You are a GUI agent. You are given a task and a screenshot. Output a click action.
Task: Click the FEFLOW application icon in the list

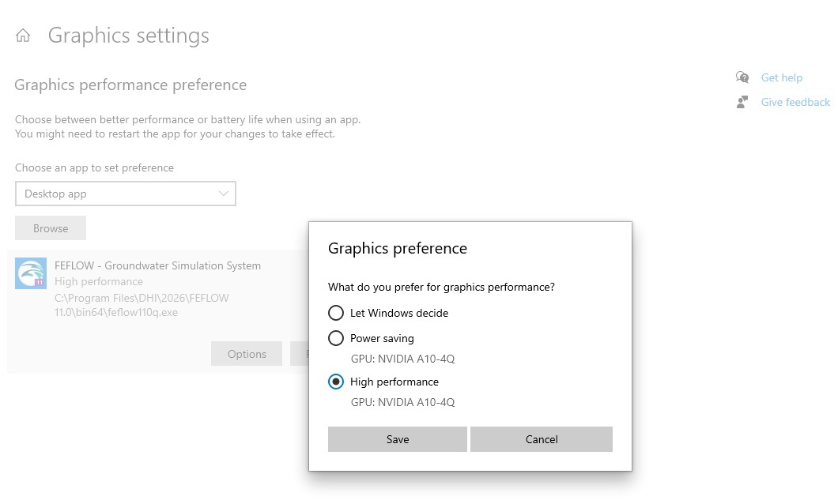(x=31, y=273)
